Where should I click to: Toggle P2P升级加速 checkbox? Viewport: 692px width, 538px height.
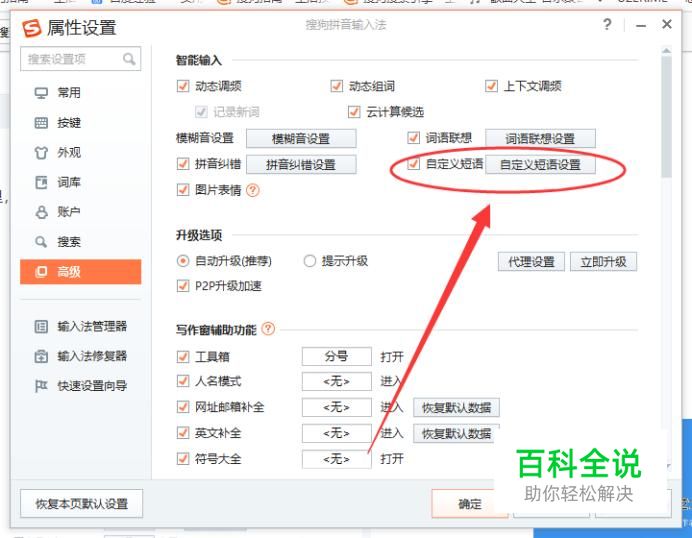click(x=183, y=286)
